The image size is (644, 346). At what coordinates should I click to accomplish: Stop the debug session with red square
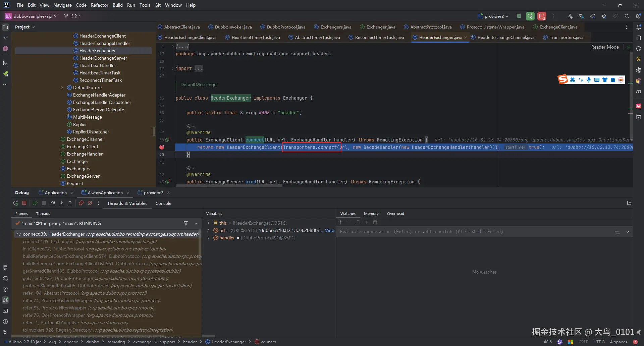pos(24,203)
